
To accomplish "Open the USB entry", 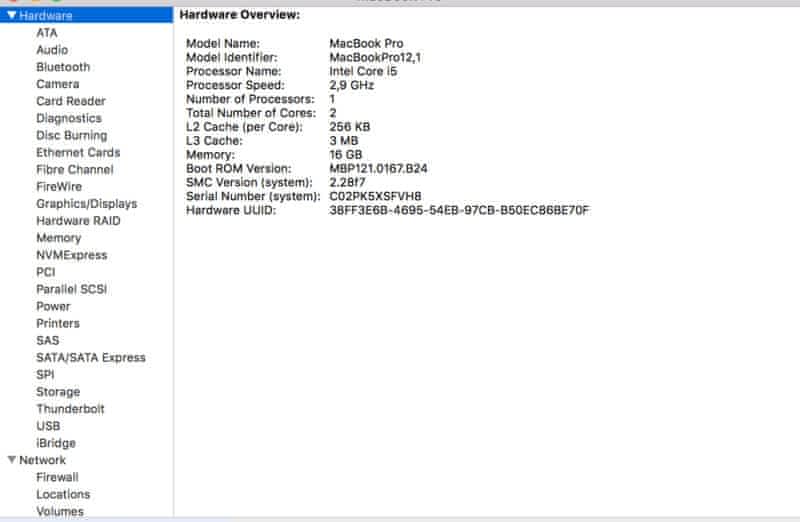I will [x=48, y=426].
